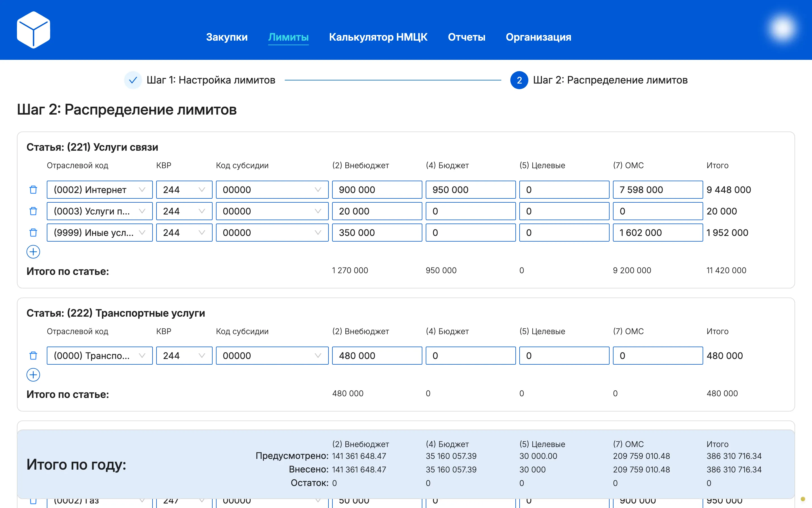The image size is (812, 508).
Task: Open Код субсидии dropdown in (0003) row
Action: click(272, 211)
